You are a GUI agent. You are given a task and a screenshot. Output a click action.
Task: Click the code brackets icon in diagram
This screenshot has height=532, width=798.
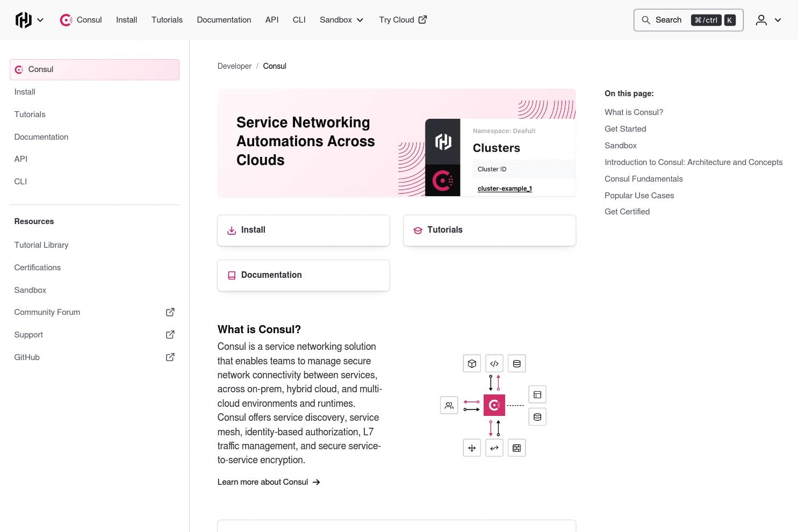(494, 364)
